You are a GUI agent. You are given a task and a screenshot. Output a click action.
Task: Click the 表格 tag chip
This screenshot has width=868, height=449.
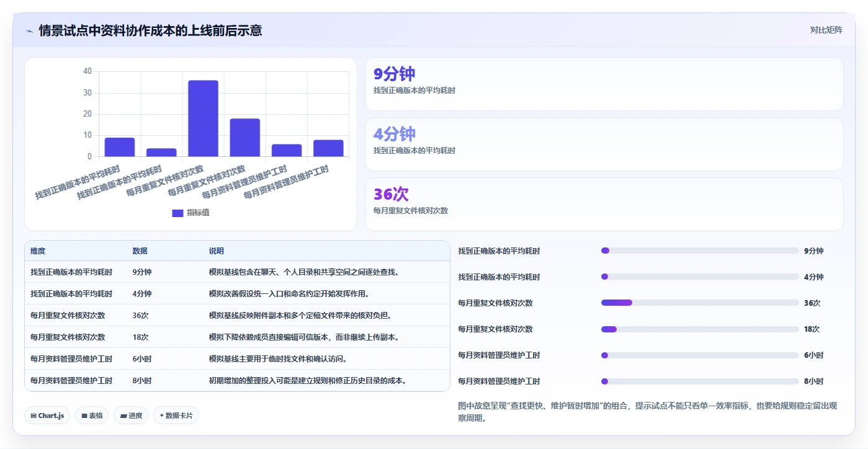92,416
